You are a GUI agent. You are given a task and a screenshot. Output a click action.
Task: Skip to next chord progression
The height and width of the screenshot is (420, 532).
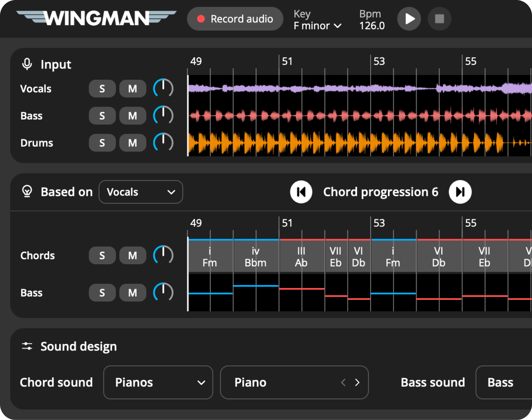click(x=460, y=192)
